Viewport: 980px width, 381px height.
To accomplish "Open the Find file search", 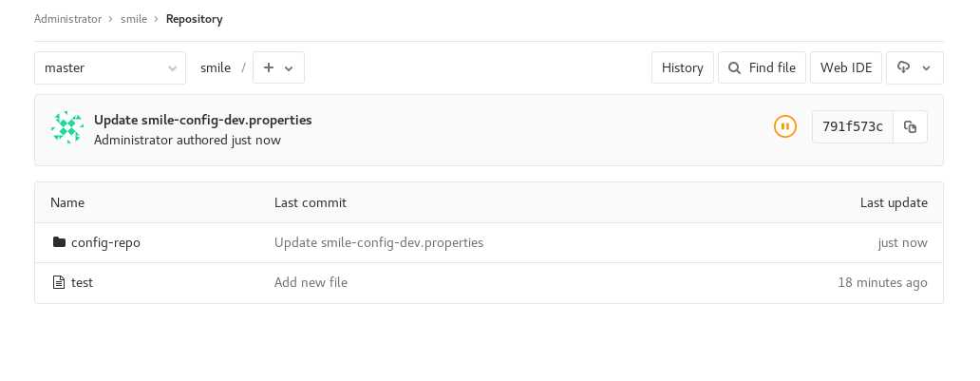I will point(762,67).
